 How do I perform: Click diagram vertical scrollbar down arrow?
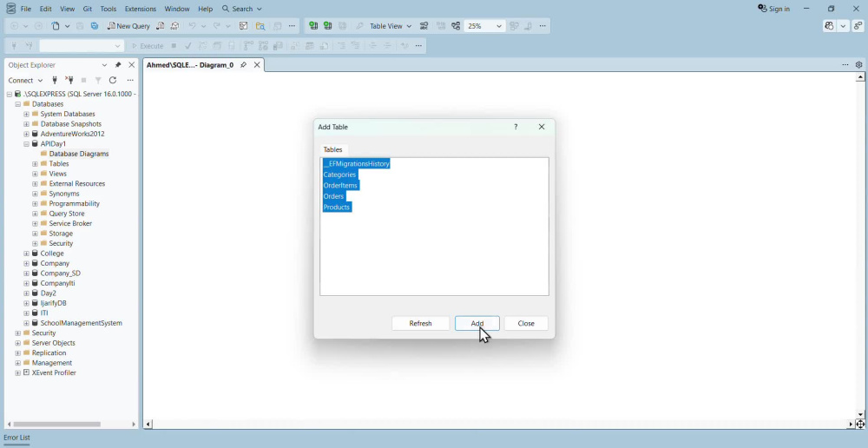point(860,414)
